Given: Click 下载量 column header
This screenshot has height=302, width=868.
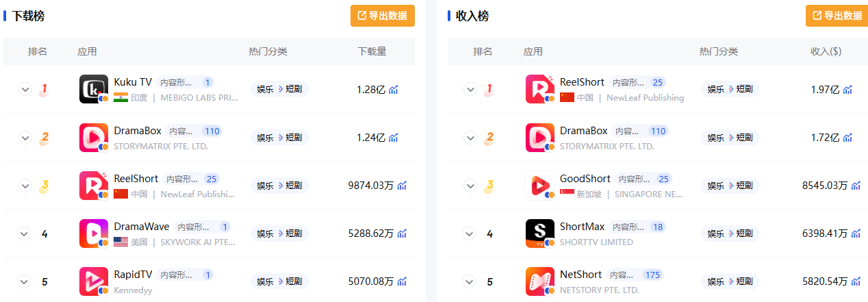Looking at the screenshot, I should (372, 51).
